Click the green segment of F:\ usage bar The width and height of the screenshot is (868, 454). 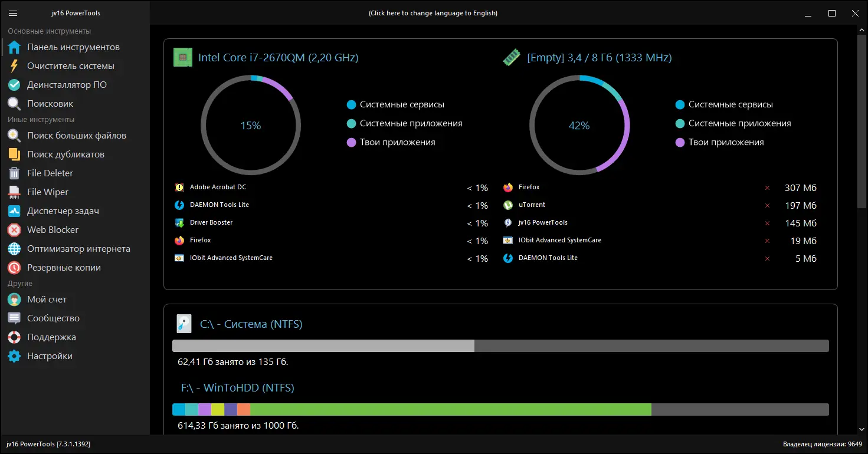[451, 409]
